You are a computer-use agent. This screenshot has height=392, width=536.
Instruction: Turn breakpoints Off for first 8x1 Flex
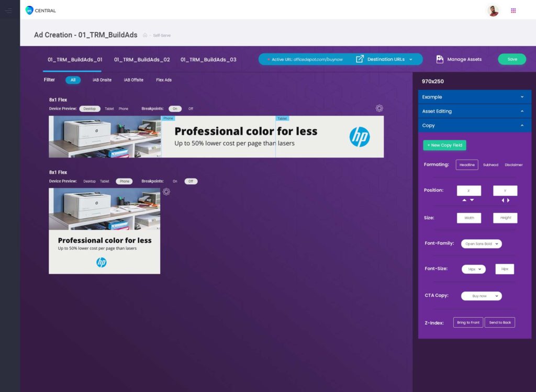191,109
